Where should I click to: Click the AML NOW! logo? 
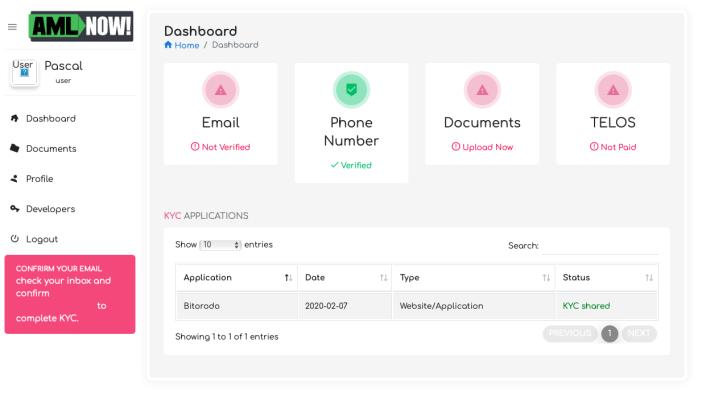click(81, 26)
